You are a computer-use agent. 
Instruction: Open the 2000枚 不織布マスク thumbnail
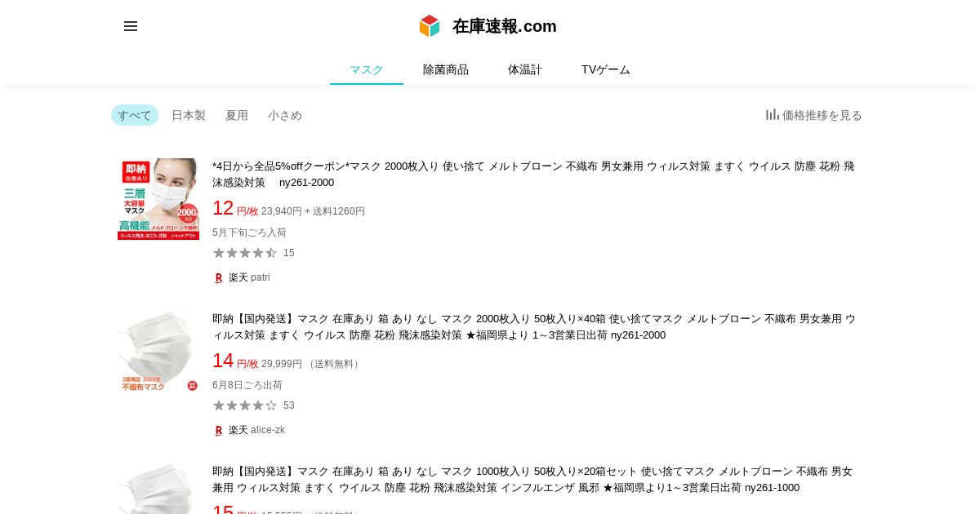point(158,352)
